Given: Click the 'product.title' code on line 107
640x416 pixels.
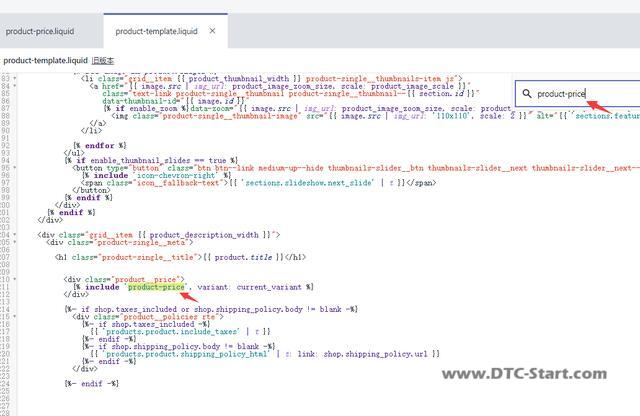Looking at the screenshot, I should click(243, 257).
